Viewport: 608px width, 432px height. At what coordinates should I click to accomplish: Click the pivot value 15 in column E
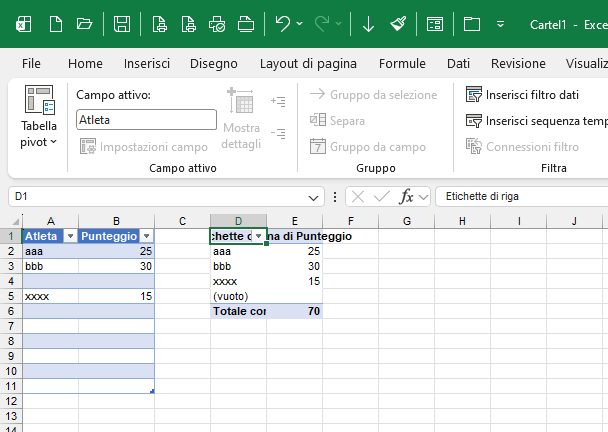coord(295,281)
